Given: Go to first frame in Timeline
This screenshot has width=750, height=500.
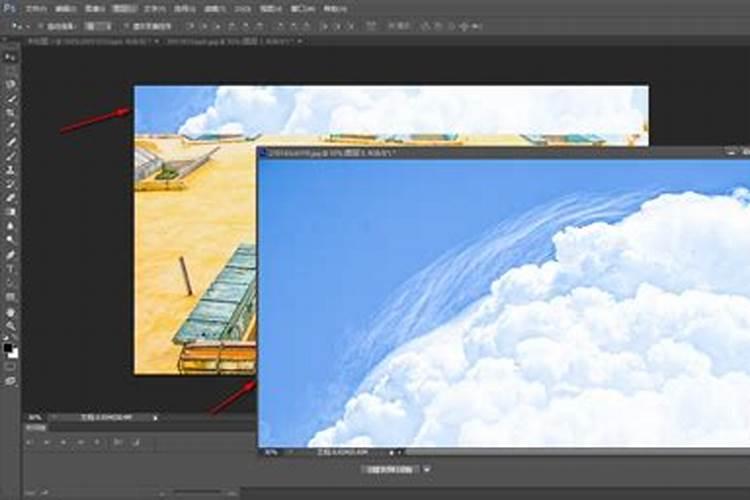Looking at the screenshot, I should [30, 443].
